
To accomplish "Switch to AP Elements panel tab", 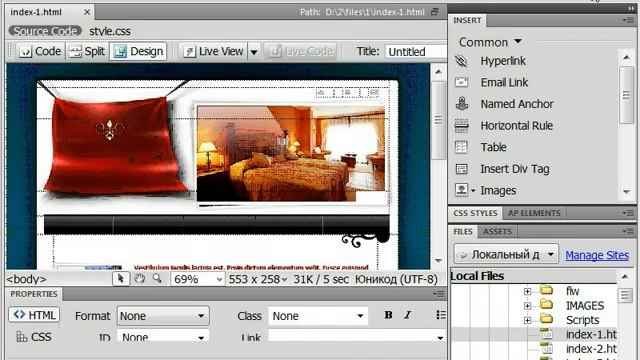I will (534, 213).
